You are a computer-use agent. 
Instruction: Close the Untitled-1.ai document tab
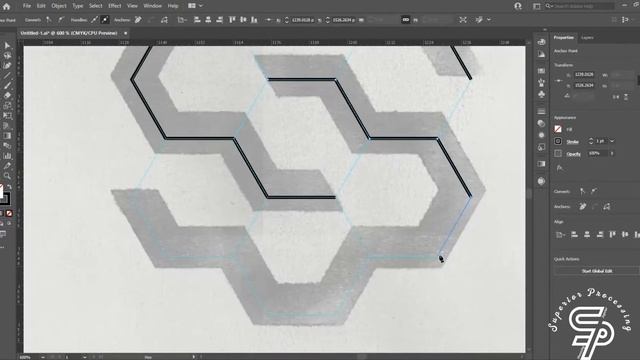pyautogui.click(x=126, y=33)
